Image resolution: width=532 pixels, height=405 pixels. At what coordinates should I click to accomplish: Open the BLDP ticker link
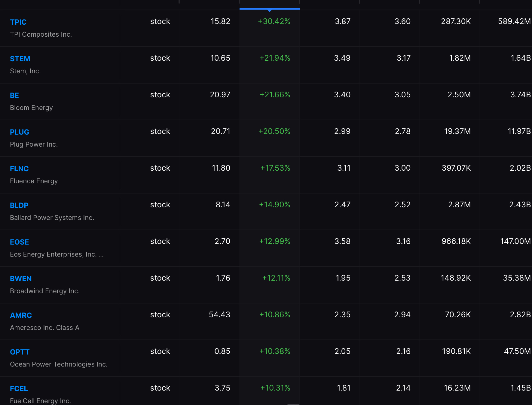pos(19,205)
